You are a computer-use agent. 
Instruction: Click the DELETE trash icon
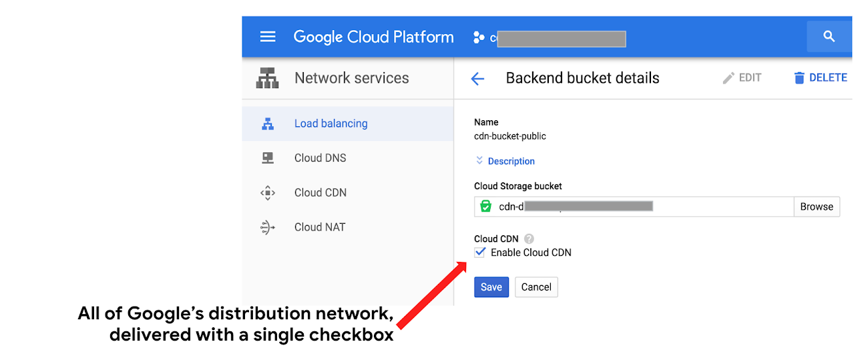click(799, 78)
